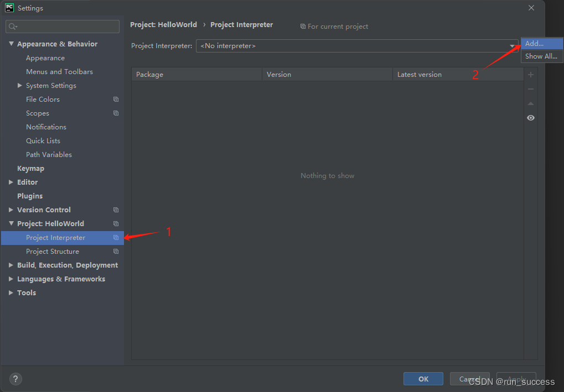The height and width of the screenshot is (392, 564).
Task: Open the Project Interpreter dropdown
Action: 357,46
